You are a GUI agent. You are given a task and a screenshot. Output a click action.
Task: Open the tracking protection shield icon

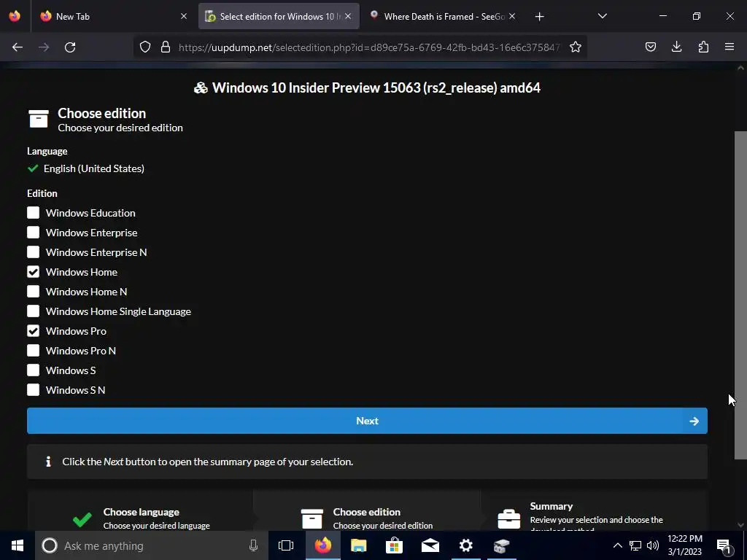point(145,47)
